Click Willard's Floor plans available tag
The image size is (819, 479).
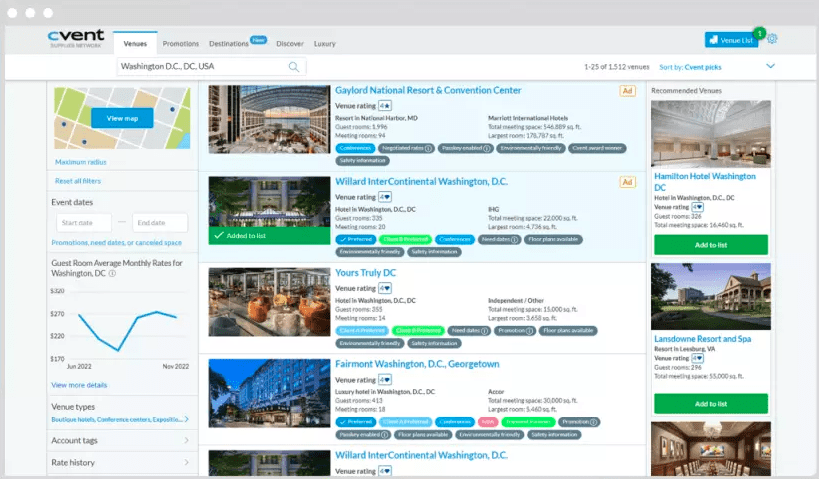[553, 240]
